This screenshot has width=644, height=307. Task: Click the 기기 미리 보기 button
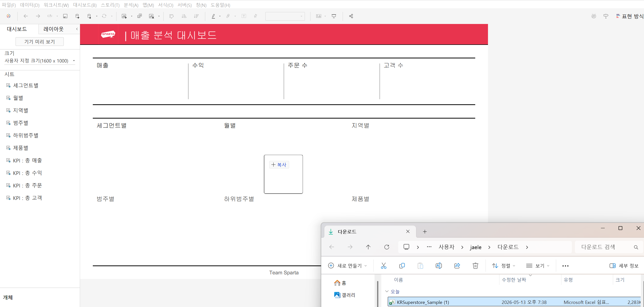click(x=40, y=42)
